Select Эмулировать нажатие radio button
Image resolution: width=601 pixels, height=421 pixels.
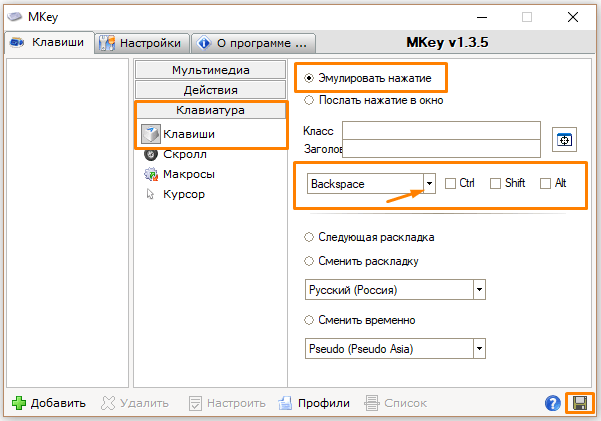point(309,78)
